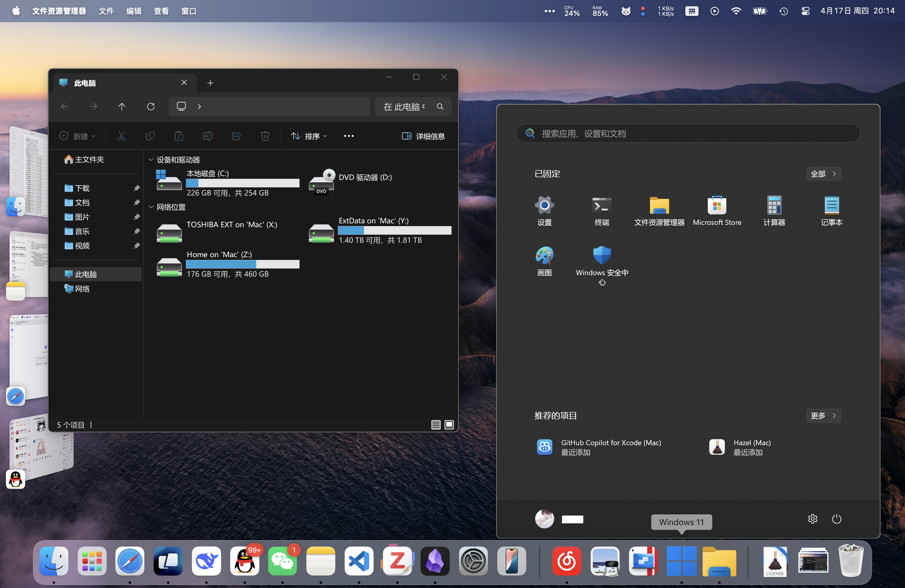The height and width of the screenshot is (588, 905).
Task: Click the More recommended items button
Action: (823, 416)
